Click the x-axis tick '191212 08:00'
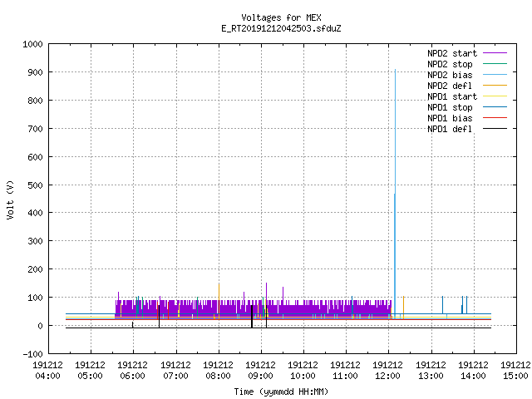Screen dimensions: 532x399 tap(218, 371)
